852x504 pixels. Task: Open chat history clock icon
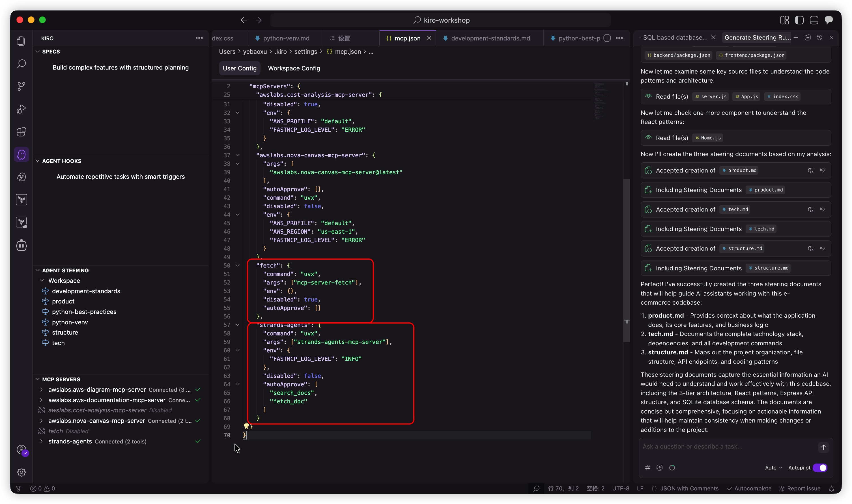pos(819,38)
